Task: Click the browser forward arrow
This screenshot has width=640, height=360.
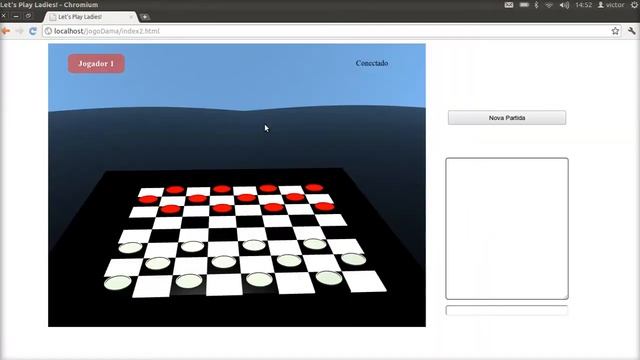Action: 19,31
